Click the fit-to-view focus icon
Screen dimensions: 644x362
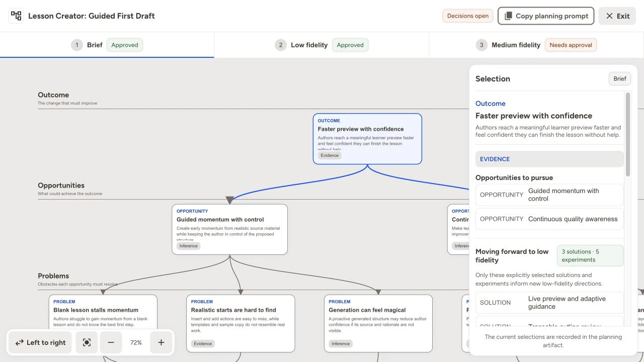(87, 342)
